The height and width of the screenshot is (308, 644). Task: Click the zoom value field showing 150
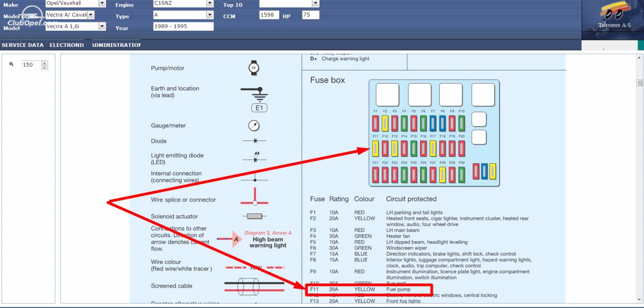(31, 65)
